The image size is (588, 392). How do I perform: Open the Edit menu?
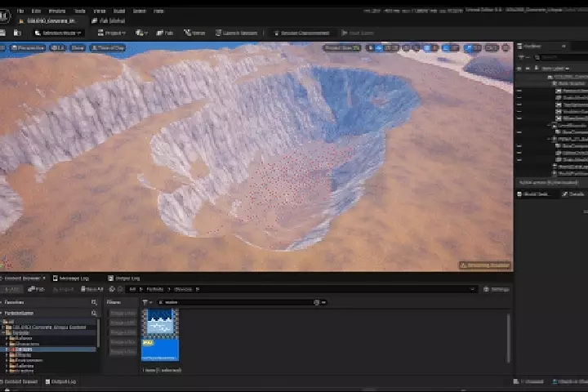tap(36, 11)
